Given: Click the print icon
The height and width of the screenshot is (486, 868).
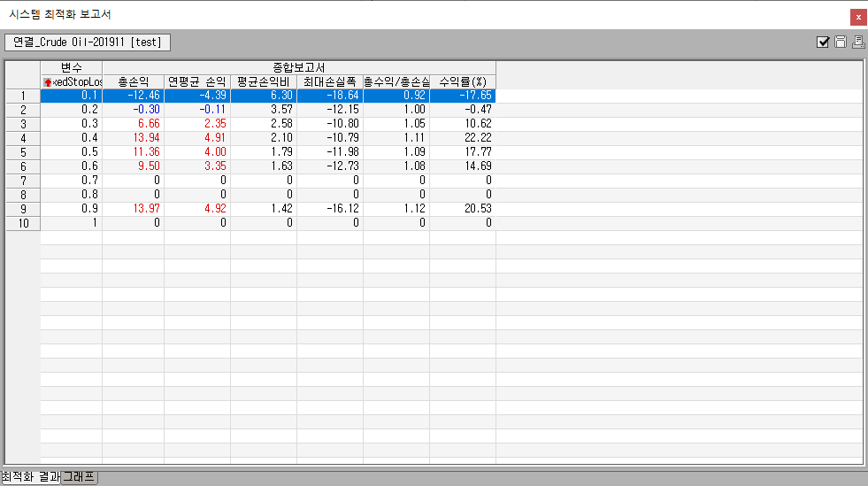Looking at the screenshot, I should pos(856,42).
